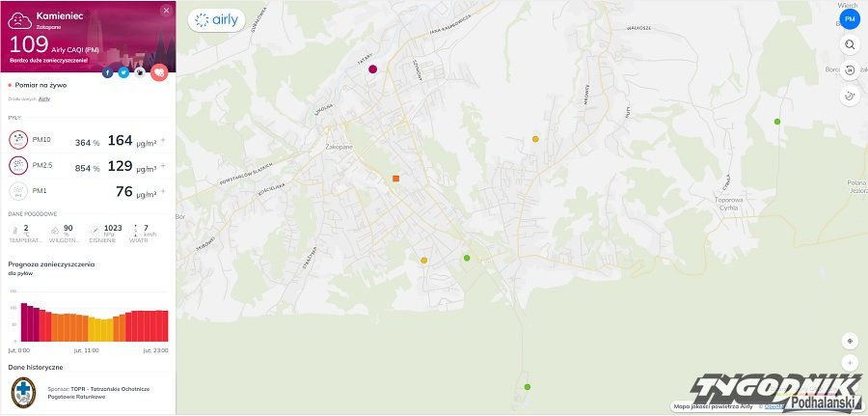Click the Twitter share icon
Viewport: 868px width, 416px height.
tap(123, 72)
